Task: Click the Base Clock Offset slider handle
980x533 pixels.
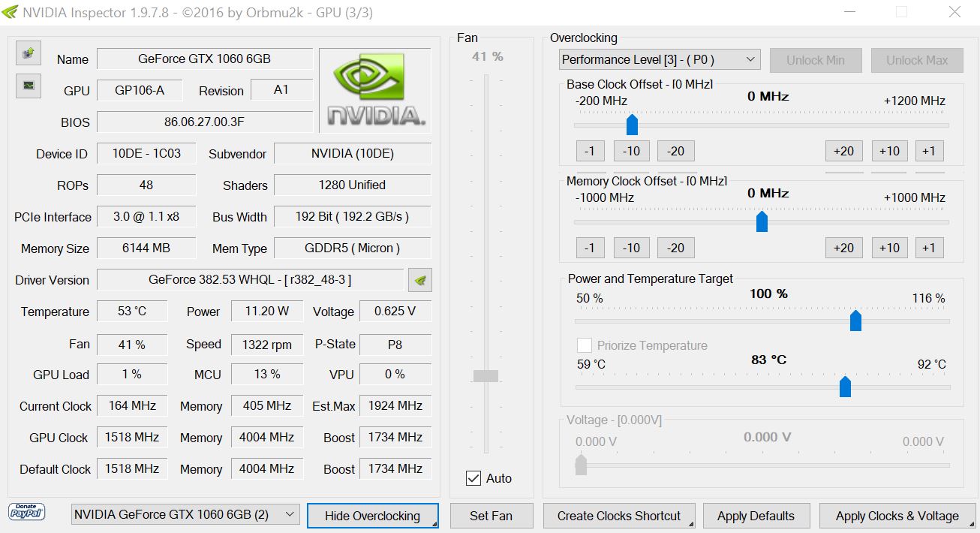Action: pos(632,125)
